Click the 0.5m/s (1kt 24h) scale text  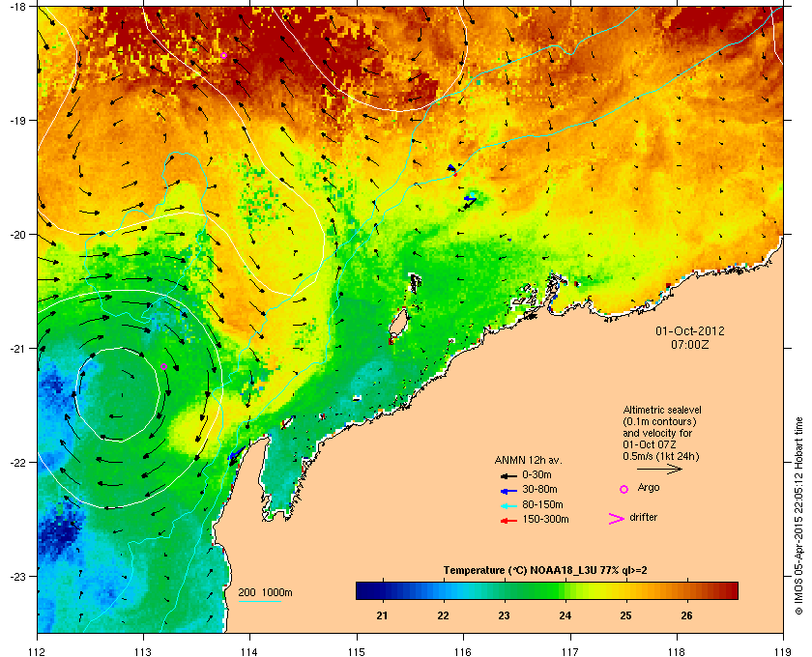point(661,457)
